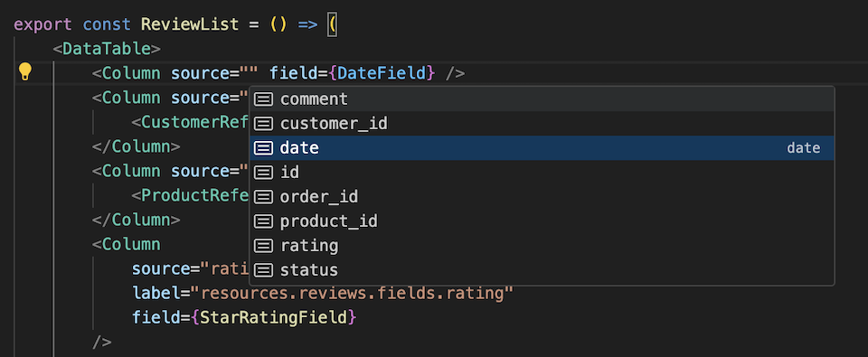This screenshot has height=357, width=868.
Task: Place cursor on 'ReviewList' identifier
Action: [190, 25]
